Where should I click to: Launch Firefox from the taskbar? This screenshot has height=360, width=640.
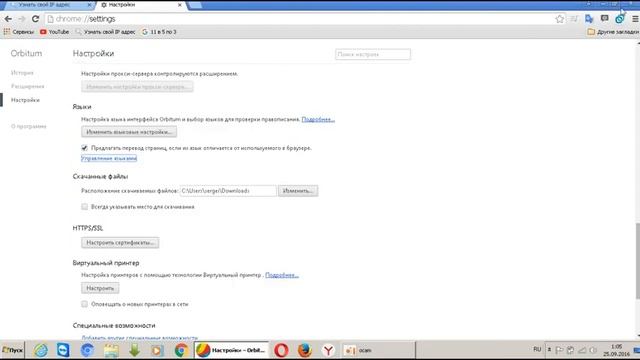[304, 350]
